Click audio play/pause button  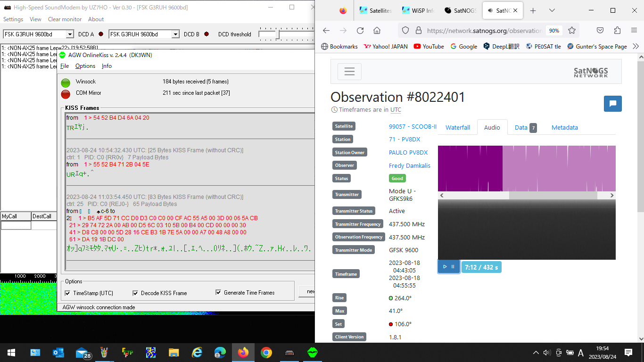[x=448, y=267]
